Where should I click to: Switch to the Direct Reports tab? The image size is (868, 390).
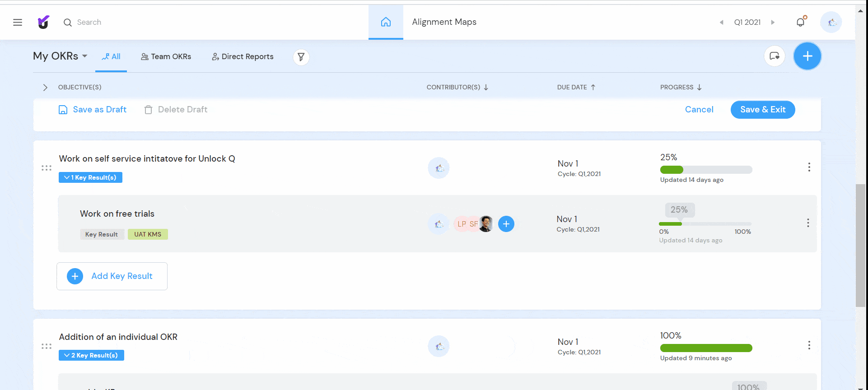tap(243, 56)
